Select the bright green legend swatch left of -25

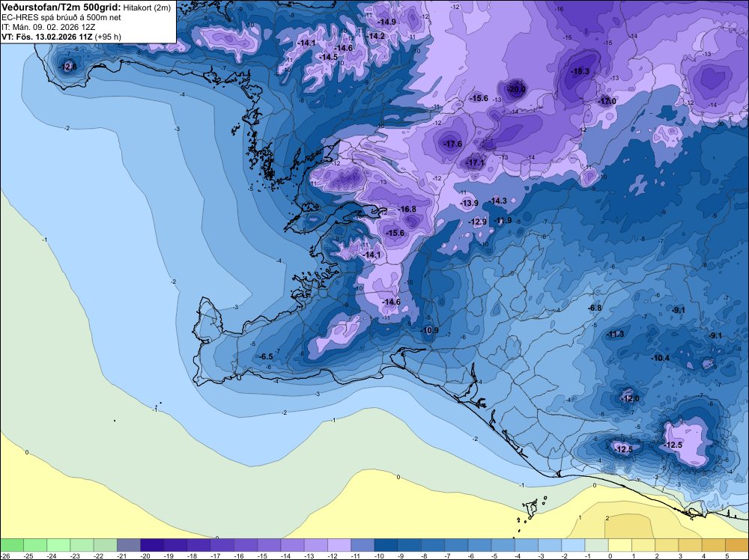11,545
